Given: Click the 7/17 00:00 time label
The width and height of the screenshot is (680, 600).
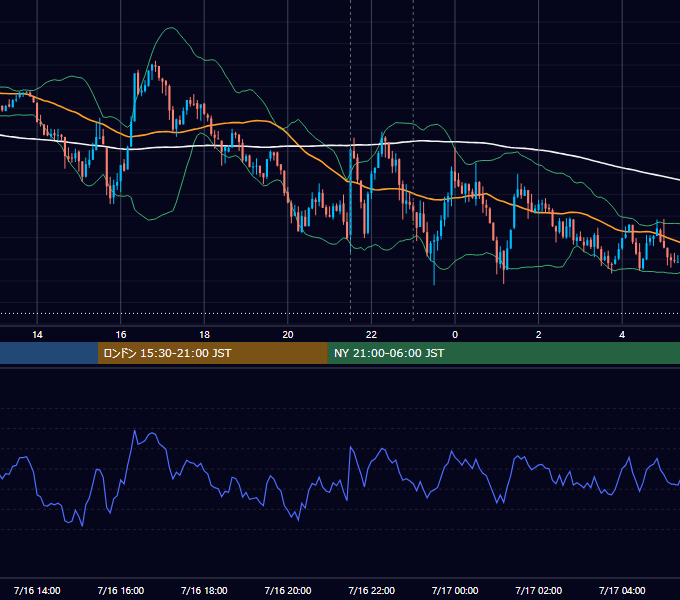Looking at the screenshot, I should coord(455,590).
